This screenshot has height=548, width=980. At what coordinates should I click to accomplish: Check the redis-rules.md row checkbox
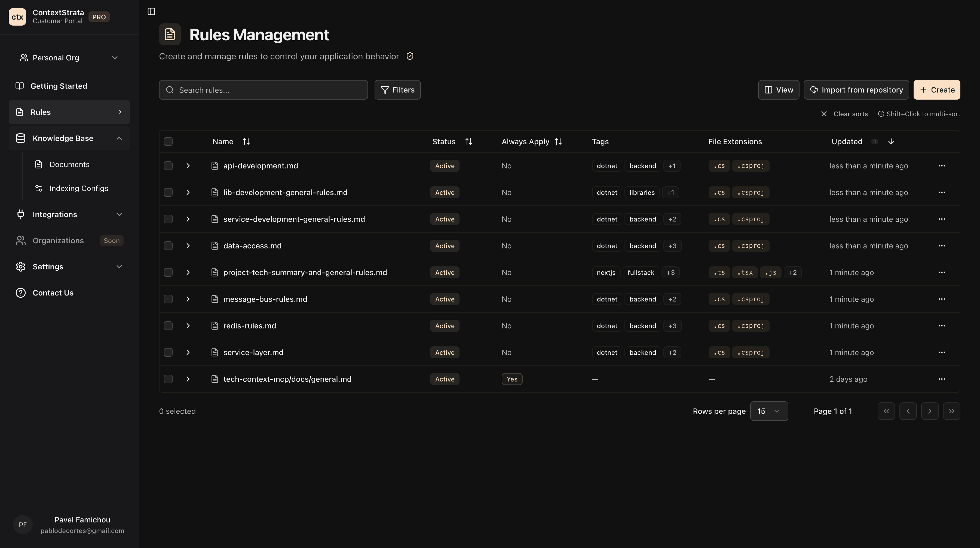(168, 325)
